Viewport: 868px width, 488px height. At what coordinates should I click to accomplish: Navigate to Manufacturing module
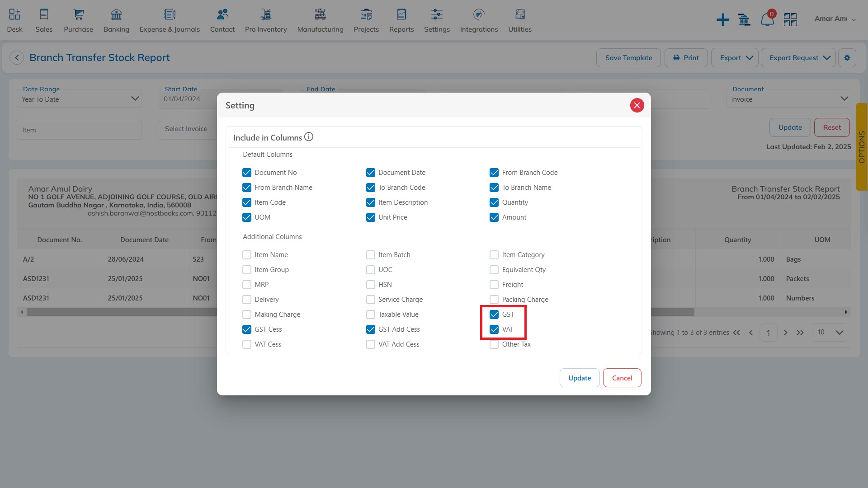click(x=320, y=19)
